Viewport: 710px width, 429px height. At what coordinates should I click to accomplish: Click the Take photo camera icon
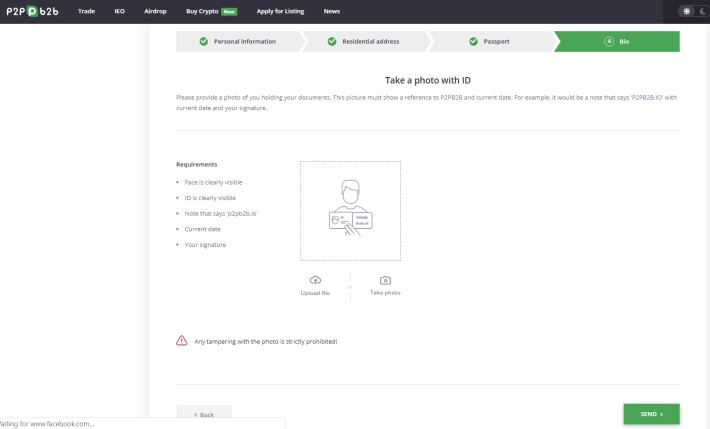[x=385, y=280]
